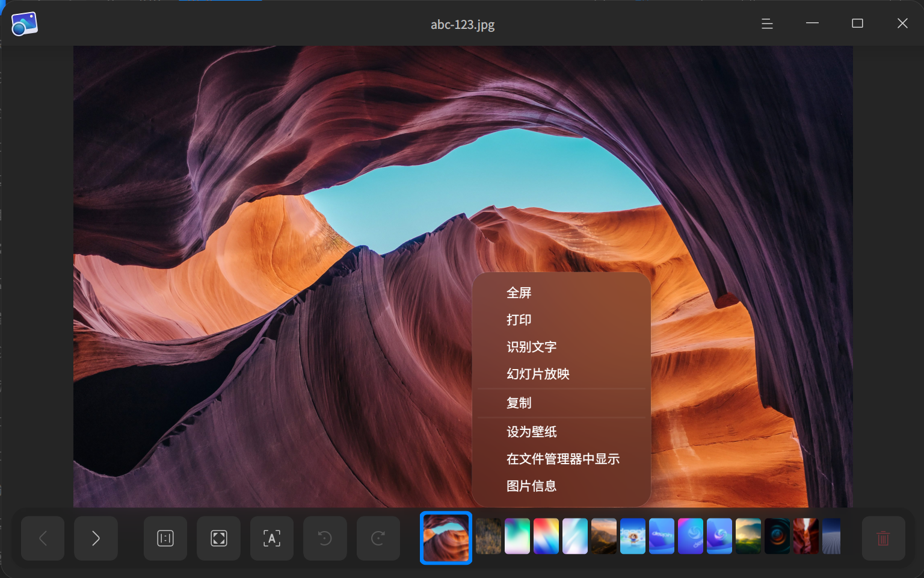Go to the next image with the right arrow

pyautogui.click(x=96, y=538)
